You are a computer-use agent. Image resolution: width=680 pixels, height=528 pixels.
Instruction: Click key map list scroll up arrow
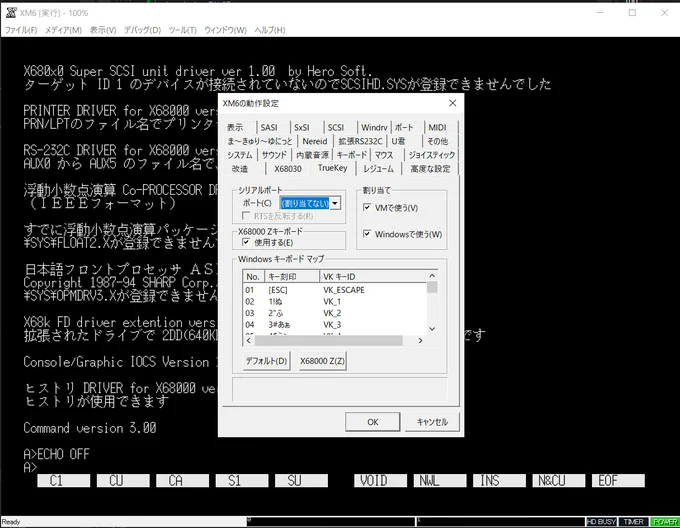[432, 276]
